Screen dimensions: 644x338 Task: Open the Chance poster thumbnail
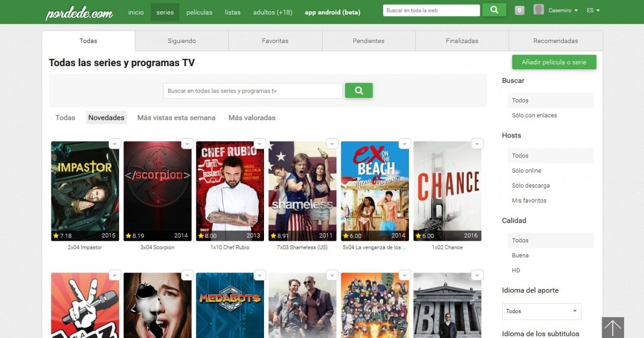click(447, 191)
